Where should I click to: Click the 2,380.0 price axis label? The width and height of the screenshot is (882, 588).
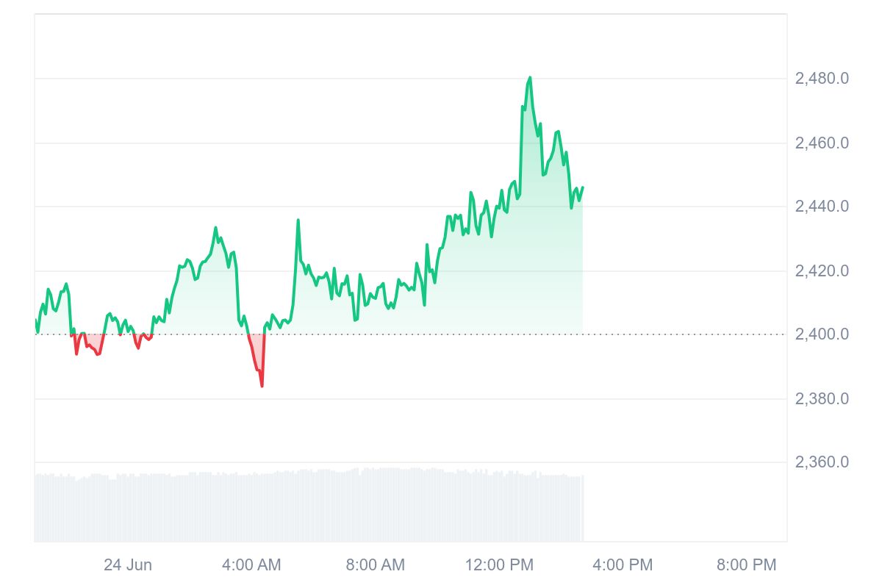822,399
